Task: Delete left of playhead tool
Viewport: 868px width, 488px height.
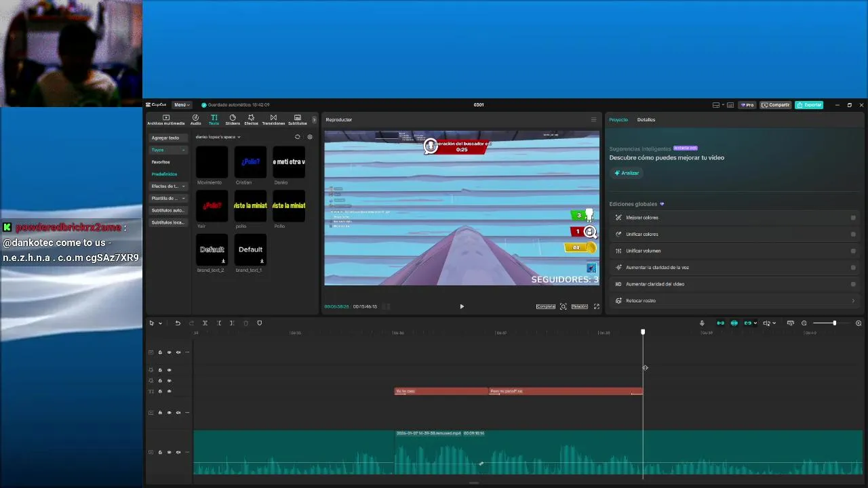Action: point(219,323)
